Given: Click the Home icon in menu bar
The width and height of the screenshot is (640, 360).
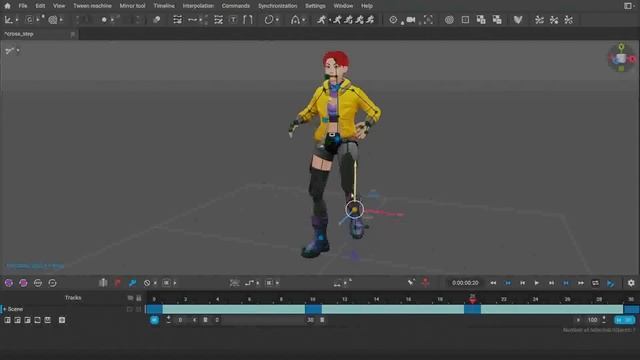Looking at the screenshot, I should (7, 6).
